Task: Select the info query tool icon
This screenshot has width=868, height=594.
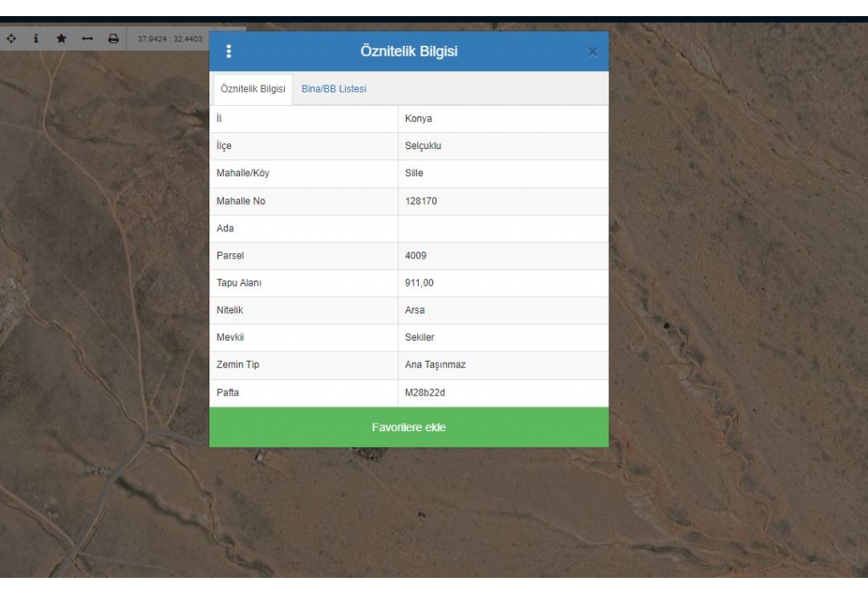Action: (36, 38)
